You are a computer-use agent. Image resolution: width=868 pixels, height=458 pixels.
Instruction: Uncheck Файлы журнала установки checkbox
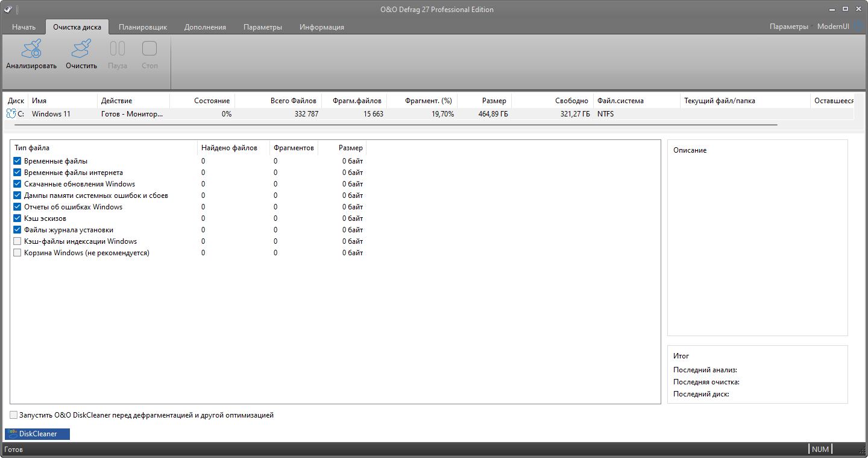pos(17,230)
